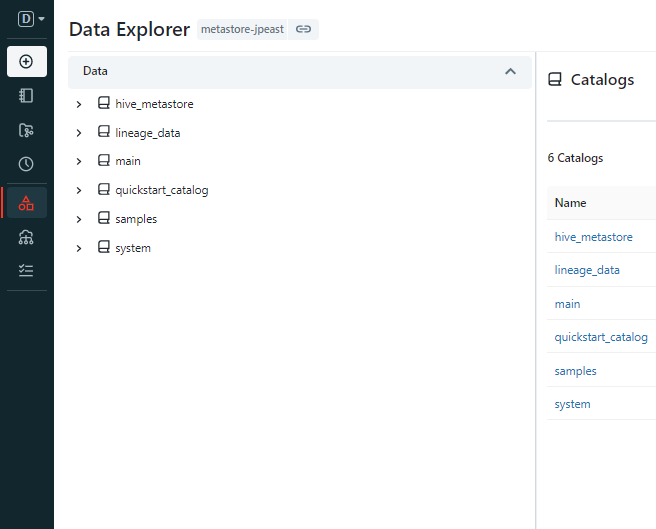Select the Data Explorer icon in sidebar

click(27, 203)
